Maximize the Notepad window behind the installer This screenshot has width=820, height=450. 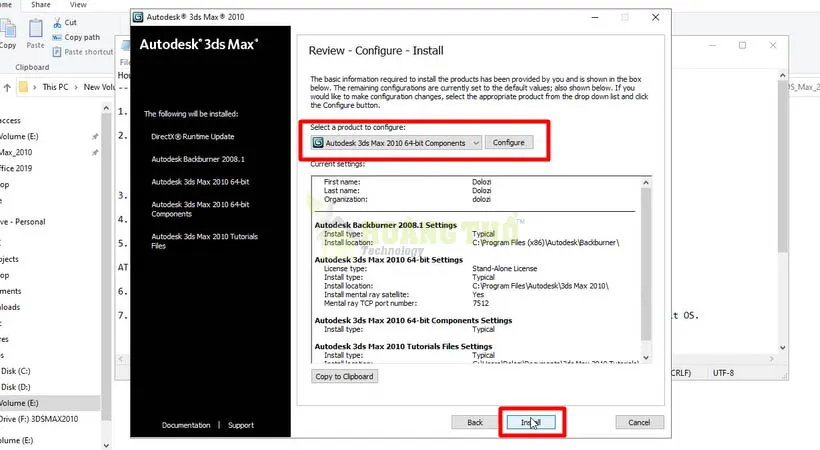point(742,46)
